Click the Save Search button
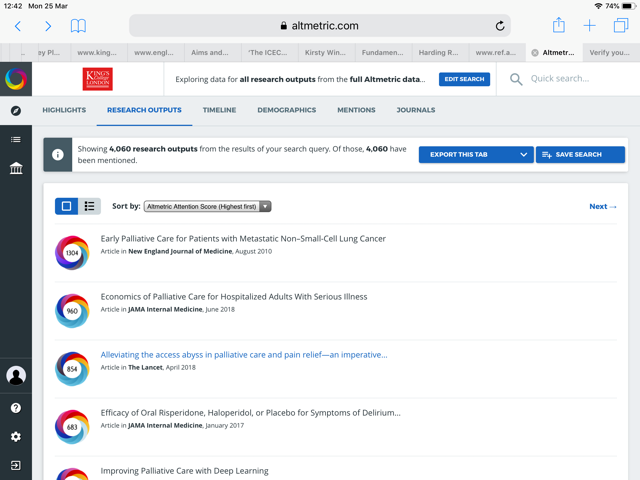 [580, 155]
